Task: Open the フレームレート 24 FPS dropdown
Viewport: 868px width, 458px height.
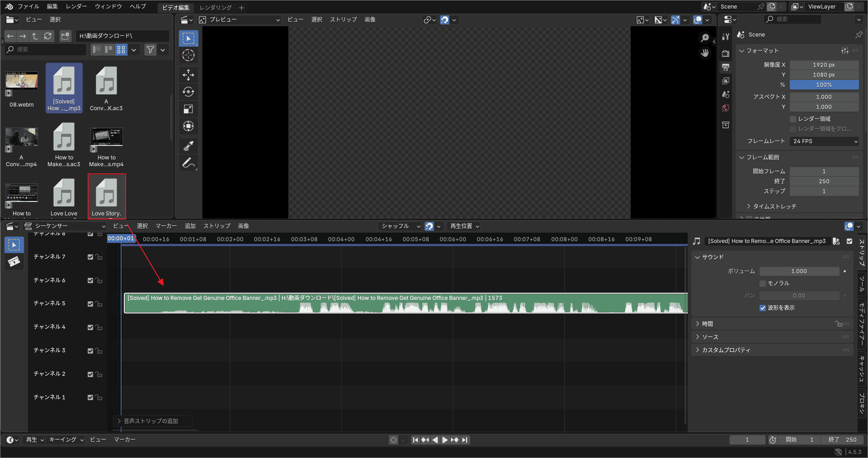Action: click(x=824, y=141)
